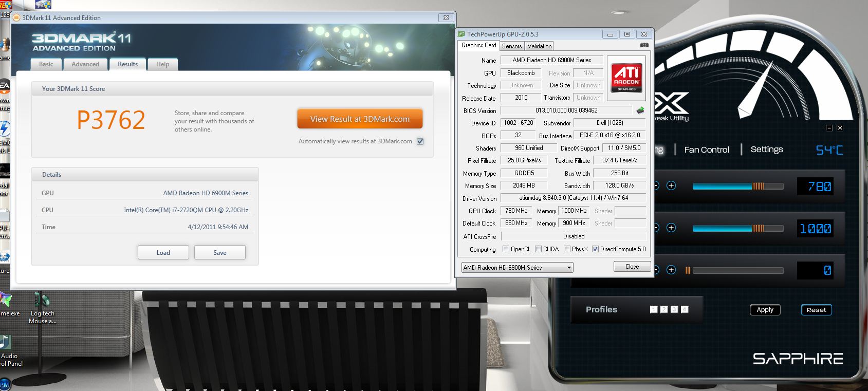Select the Audio Control Panel desktop icon
Screen dimensions: 868x391
(x=9, y=351)
